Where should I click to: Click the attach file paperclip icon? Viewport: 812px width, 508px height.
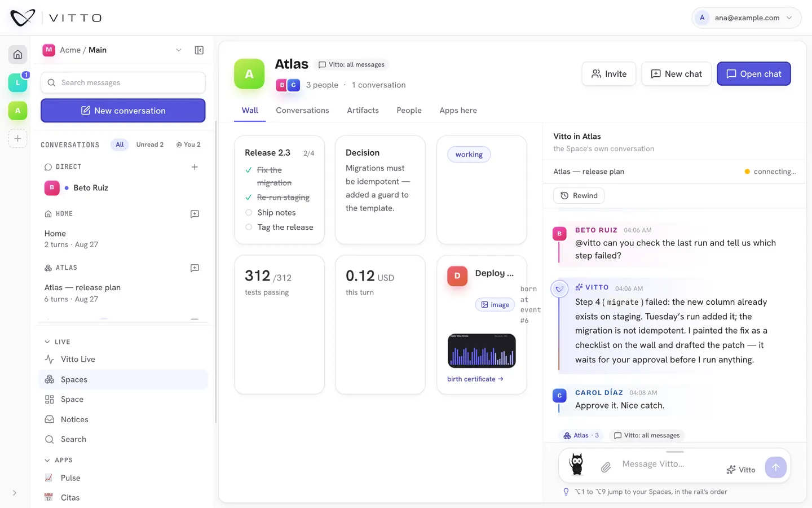606,467
